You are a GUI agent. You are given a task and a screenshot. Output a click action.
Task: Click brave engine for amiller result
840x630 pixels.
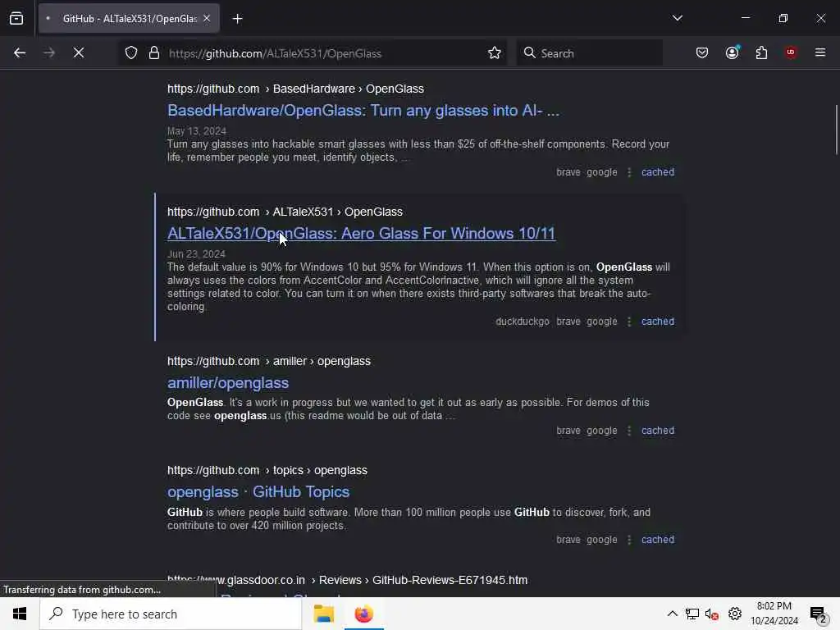point(568,431)
